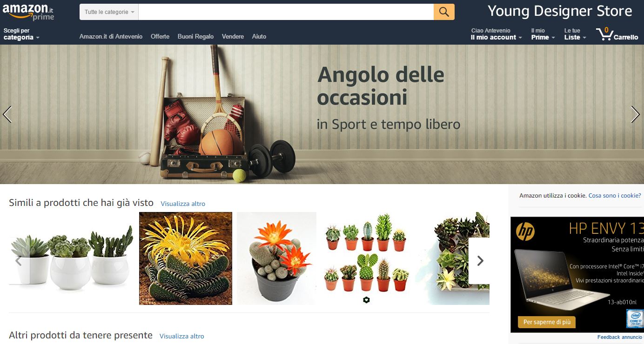Expand the Scegli per categoria menu
644x344 pixels.
(x=21, y=34)
